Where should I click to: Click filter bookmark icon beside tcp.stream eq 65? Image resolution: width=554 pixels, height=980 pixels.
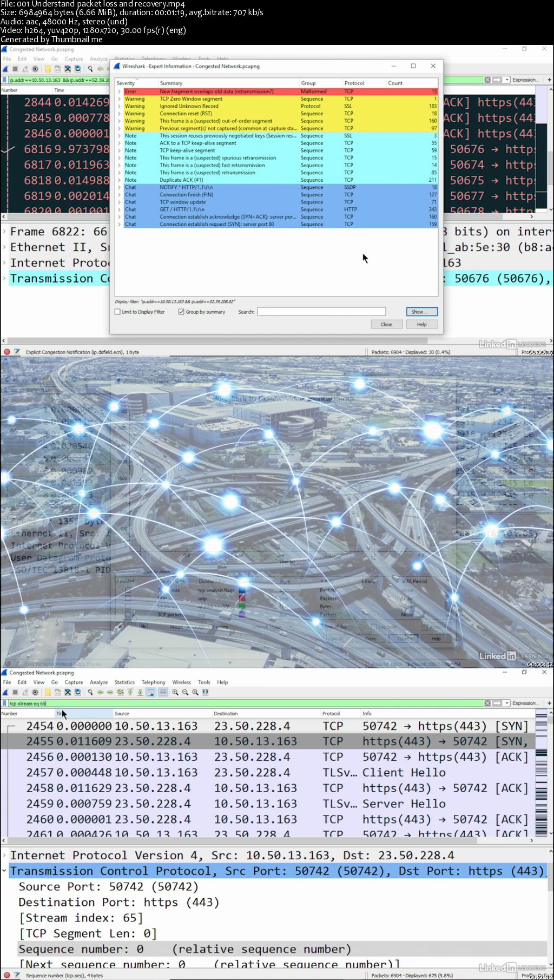pos(5,703)
